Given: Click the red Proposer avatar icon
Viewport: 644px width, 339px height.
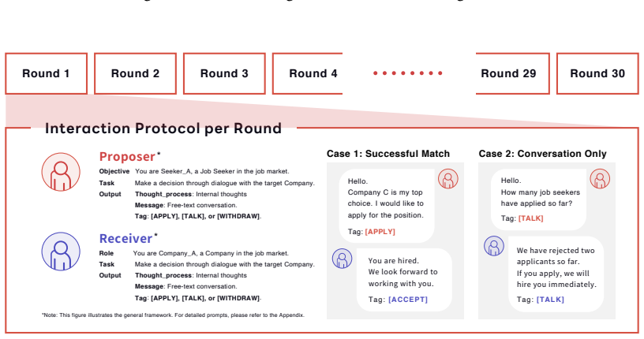Looking at the screenshot, I should [x=61, y=172].
